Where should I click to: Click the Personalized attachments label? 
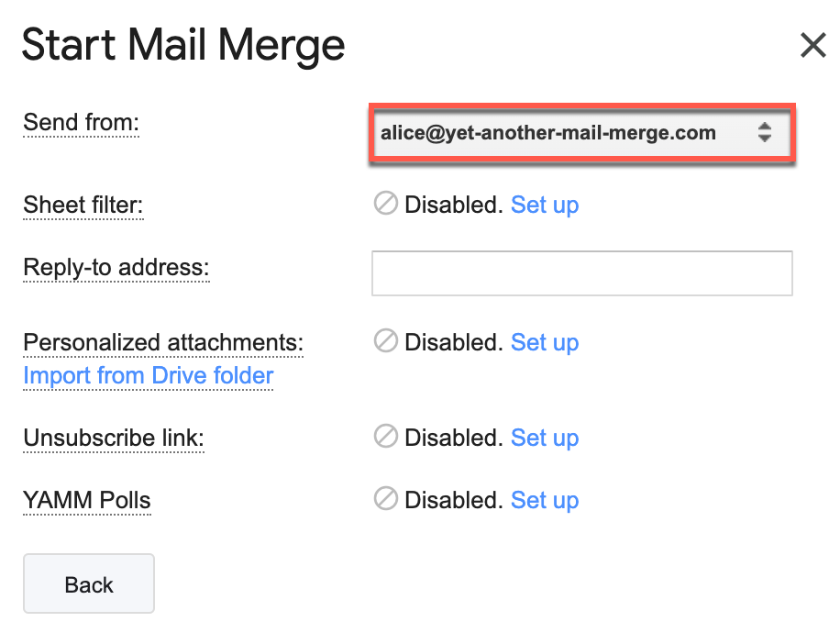(x=163, y=342)
